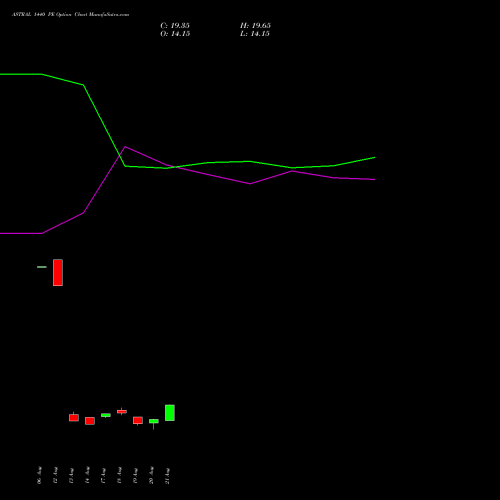Click the 14 Aug date label
The image size is (500, 500).
[87, 475]
